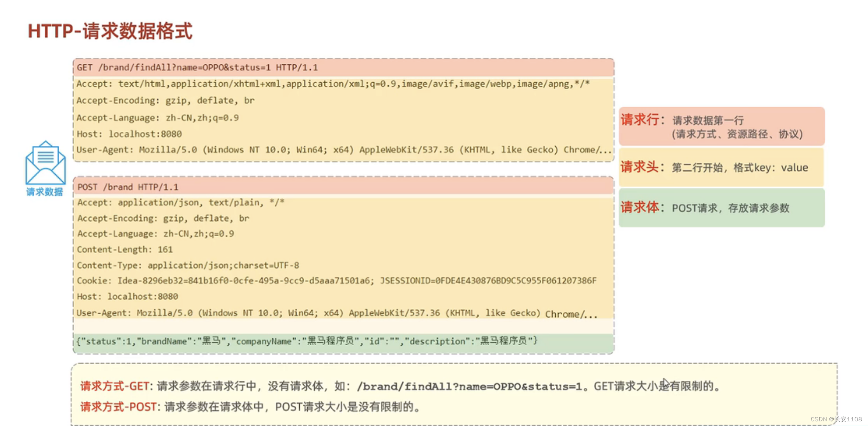The image size is (868, 426).
Task: Select the HTTP-请求数据格式 slide title
Action: [110, 31]
